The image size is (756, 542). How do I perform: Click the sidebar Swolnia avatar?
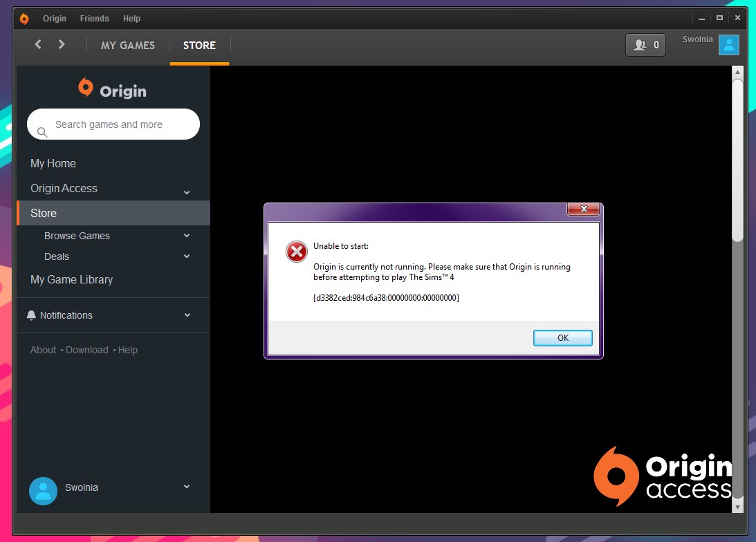tap(44, 491)
